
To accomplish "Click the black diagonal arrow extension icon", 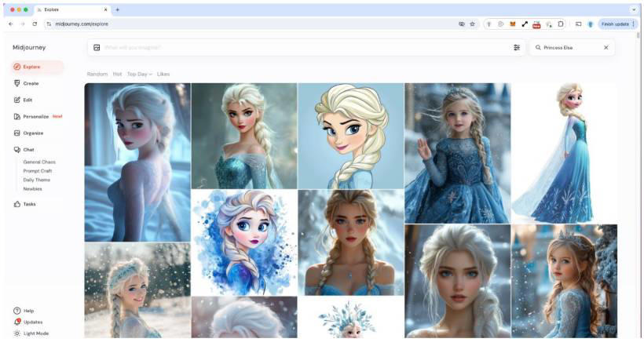I will [525, 24].
